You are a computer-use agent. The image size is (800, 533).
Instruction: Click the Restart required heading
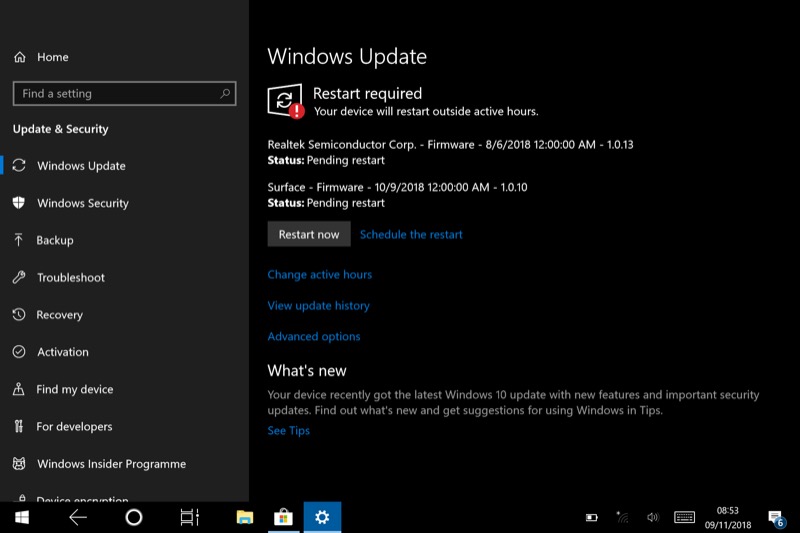point(367,93)
